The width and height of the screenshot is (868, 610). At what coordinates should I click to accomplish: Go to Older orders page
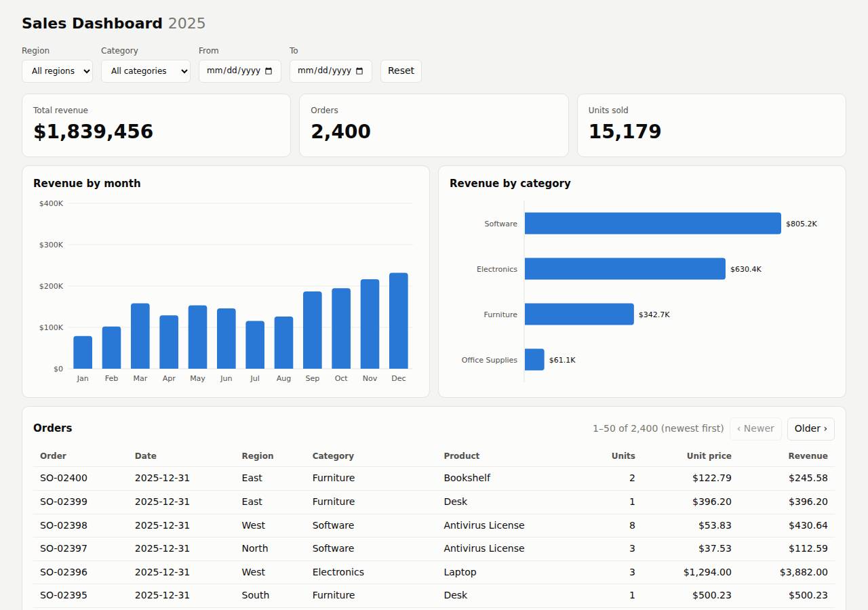click(x=811, y=429)
